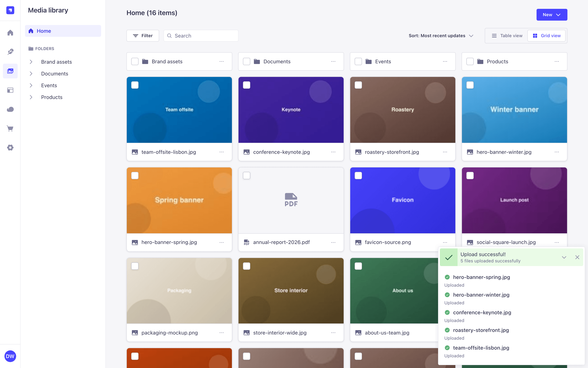Image resolution: width=588 pixels, height=368 pixels.
Task: Check the roastery-storefront.jpg card checkbox
Action: coord(358,85)
